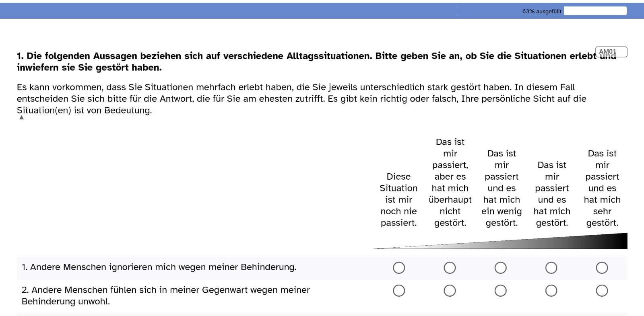Select 'sehr gestört' for statement 2
The height and width of the screenshot is (316, 644).
click(x=602, y=291)
